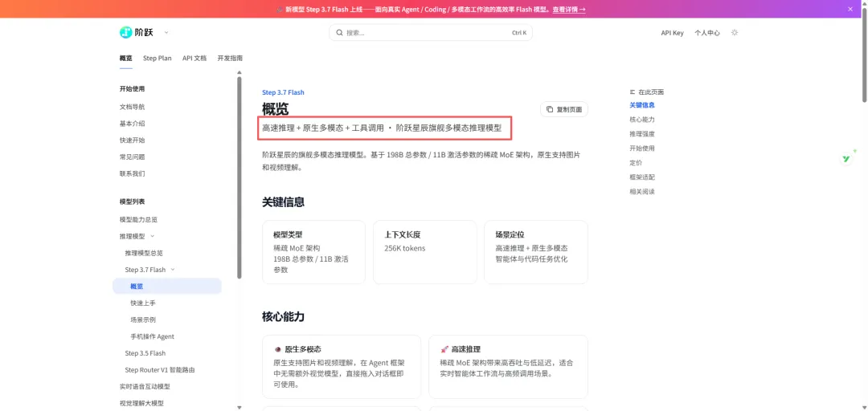This screenshot has height=411, width=868.
Task: Open 模型能力总览 in the sidebar
Action: click(138, 220)
